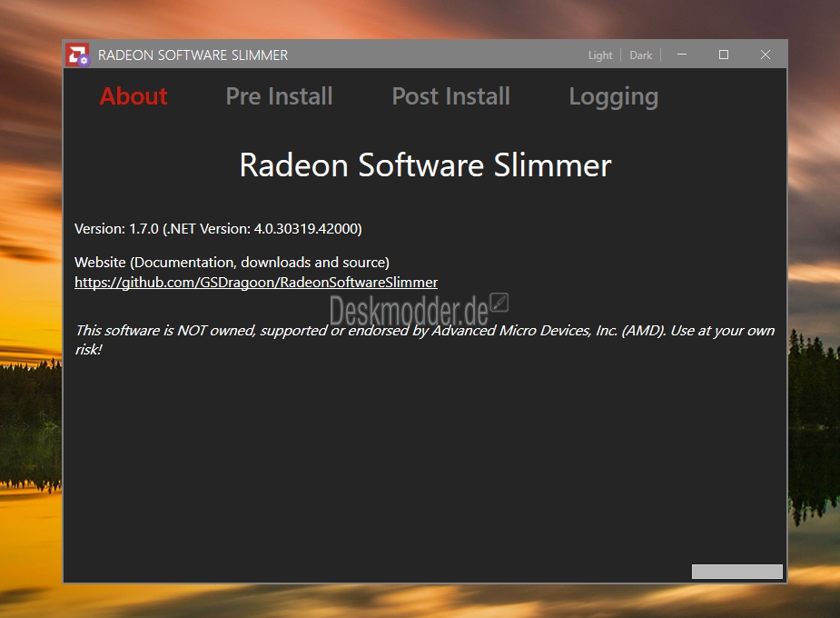Open the GSDragoon GitHub website link
The image size is (840, 618).
[x=256, y=283]
